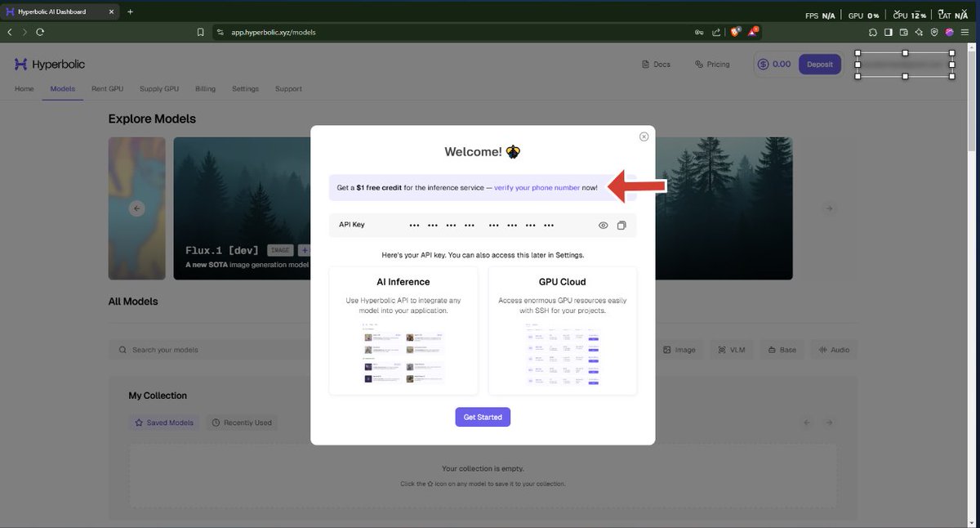The height and width of the screenshot is (528, 980).
Task: Open the browser hamburger menu
Action: (x=964, y=33)
